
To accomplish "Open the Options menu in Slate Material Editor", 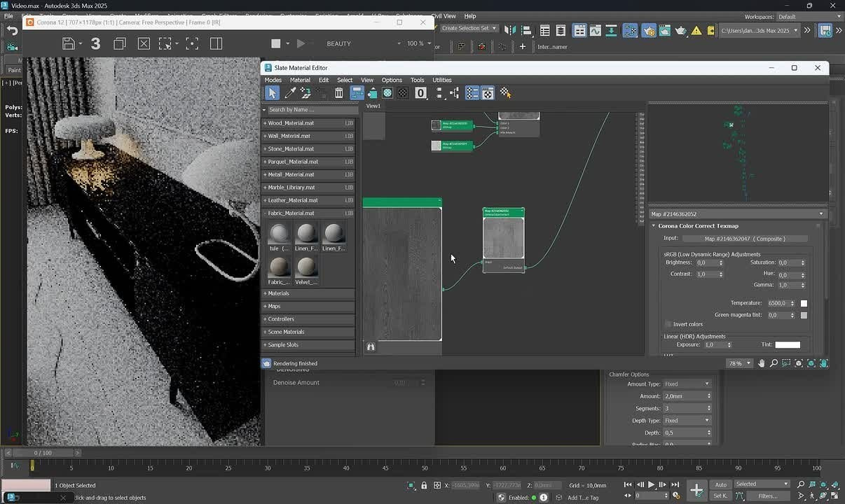I will (x=392, y=80).
